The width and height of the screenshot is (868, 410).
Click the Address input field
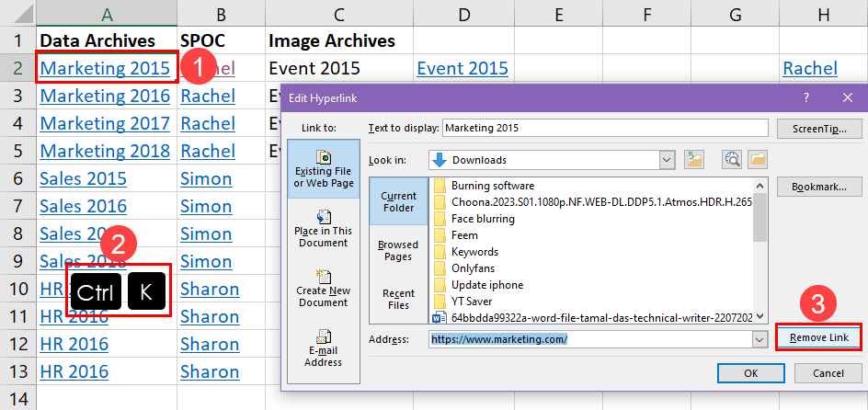pos(590,339)
